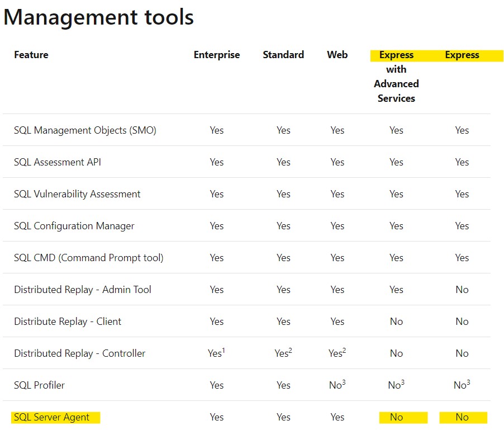This screenshot has height=430, width=504.
Task: Select Distributed Replay - Controller label
Action: (80, 353)
